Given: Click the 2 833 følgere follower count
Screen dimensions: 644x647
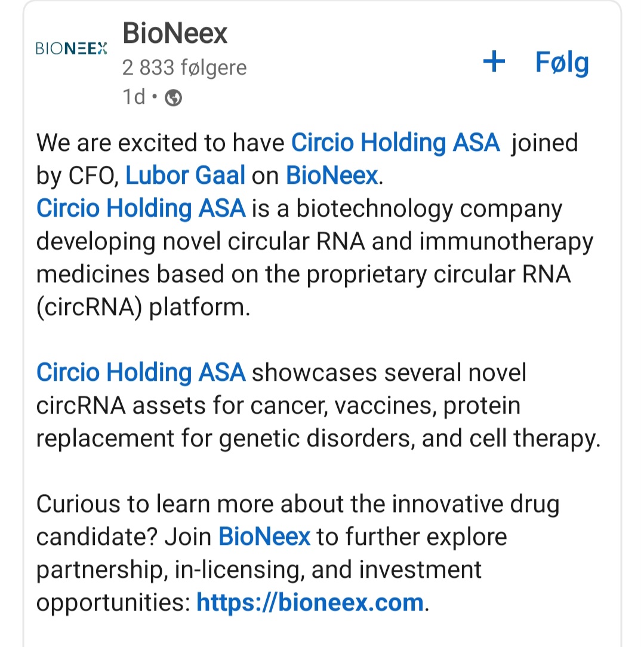Looking at the screenshot, I should (184, 67).
